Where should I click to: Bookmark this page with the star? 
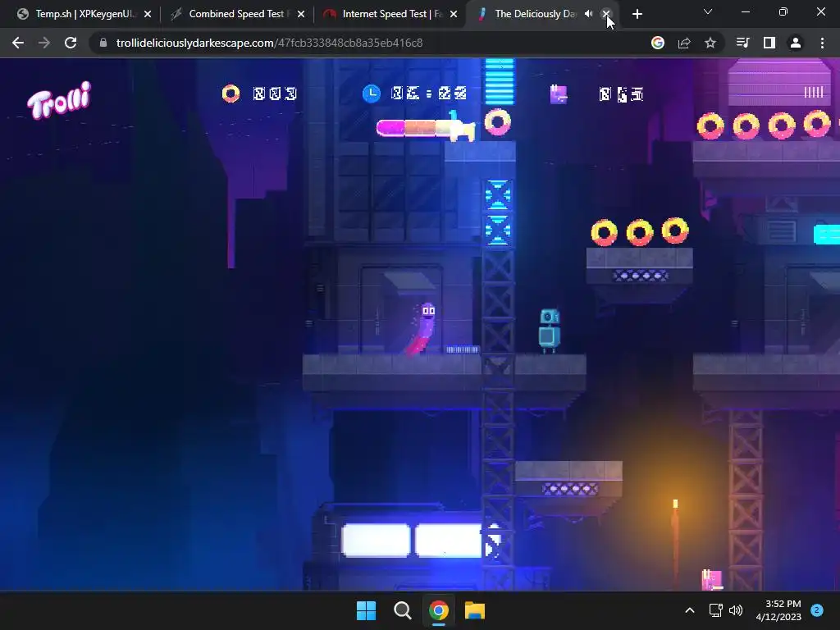[x=710, y=43]
